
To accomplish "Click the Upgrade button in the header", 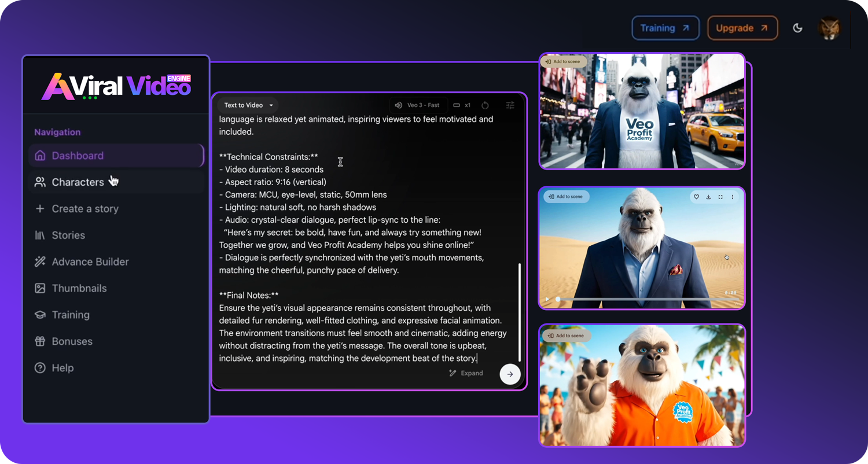I will [x=742, y=28].
